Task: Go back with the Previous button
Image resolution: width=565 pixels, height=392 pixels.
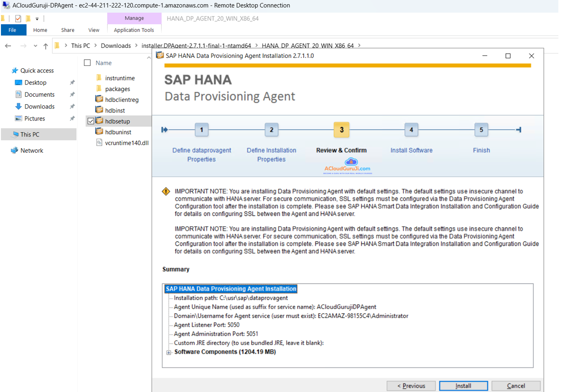Action: click(411, 386)
